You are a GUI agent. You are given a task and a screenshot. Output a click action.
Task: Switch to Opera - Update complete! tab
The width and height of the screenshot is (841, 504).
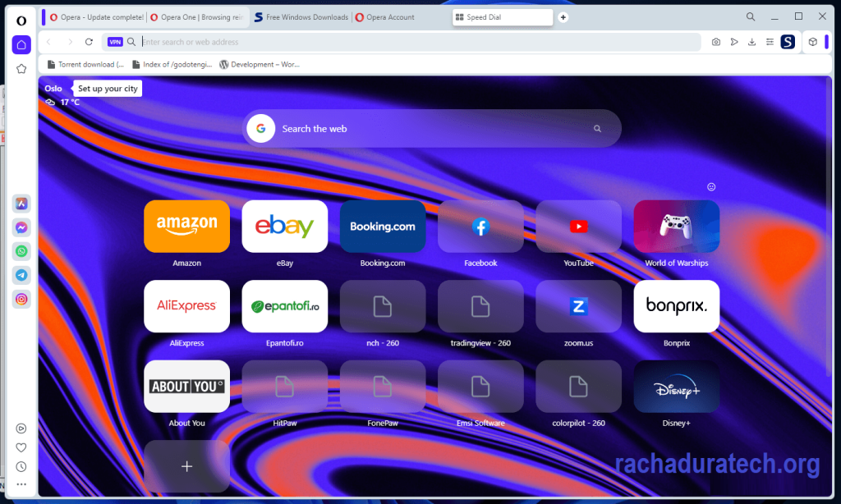pyautogui.click(x=97, y=17)
